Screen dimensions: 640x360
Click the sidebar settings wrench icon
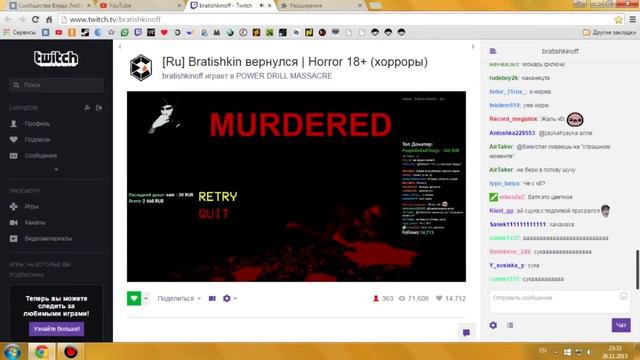pos(87,108)
